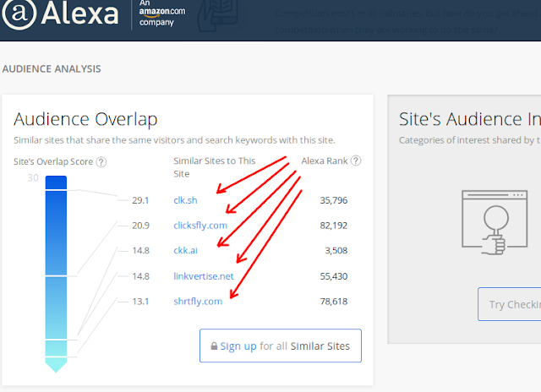Image resolution: width=541 pixels, height=392 pixels.
Task: Click the Site's Audience heading
Action: 470,119
